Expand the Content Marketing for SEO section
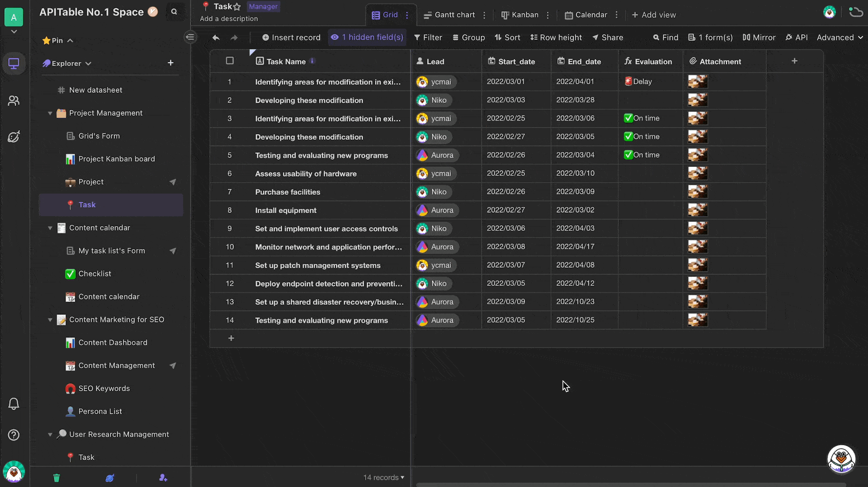This screenshot has height=487, width=868. (50, 319)
